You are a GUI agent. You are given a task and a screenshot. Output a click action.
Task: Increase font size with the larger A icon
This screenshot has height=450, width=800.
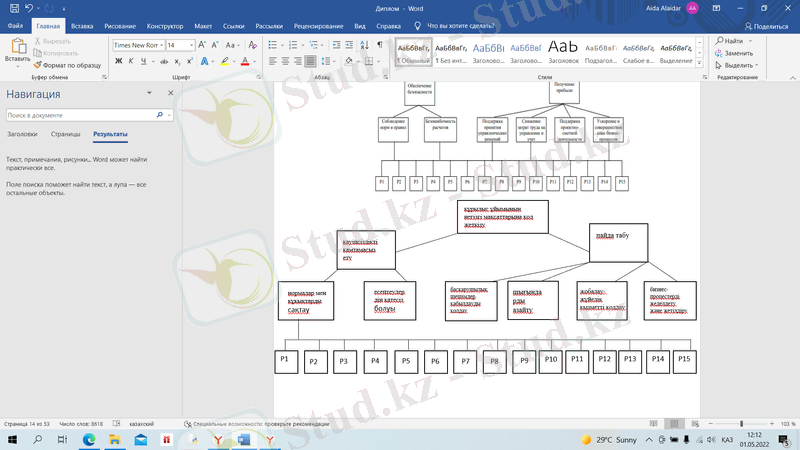point(202,45)
